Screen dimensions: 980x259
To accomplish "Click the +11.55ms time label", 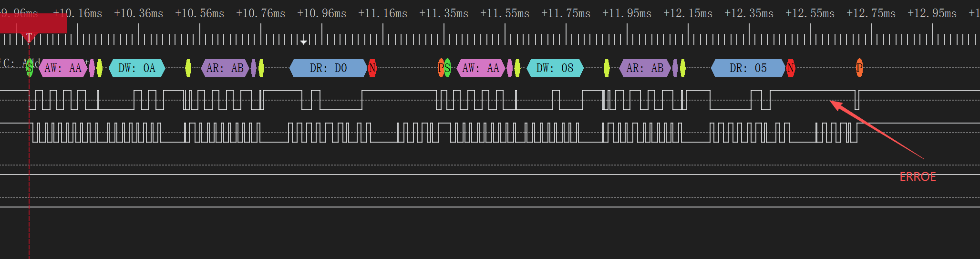I will (x=505, y=13).
